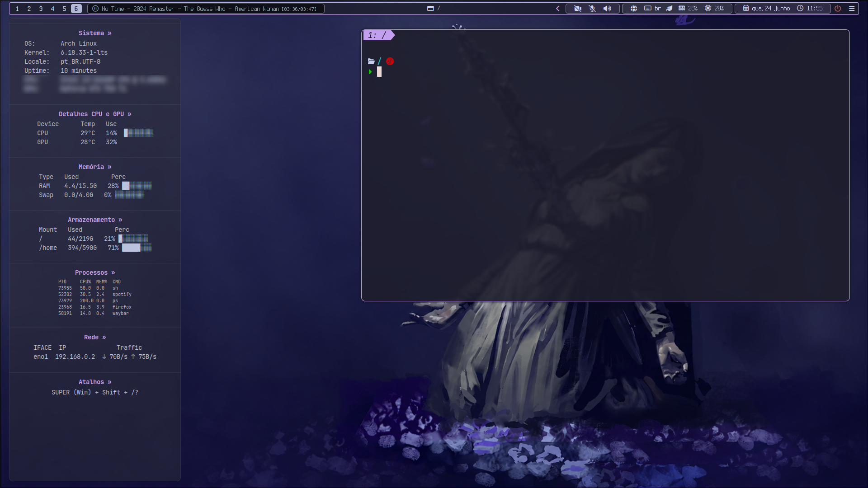Expand the tray with left chevron
This screenshot has width=868, height=488.
[558, 9]
